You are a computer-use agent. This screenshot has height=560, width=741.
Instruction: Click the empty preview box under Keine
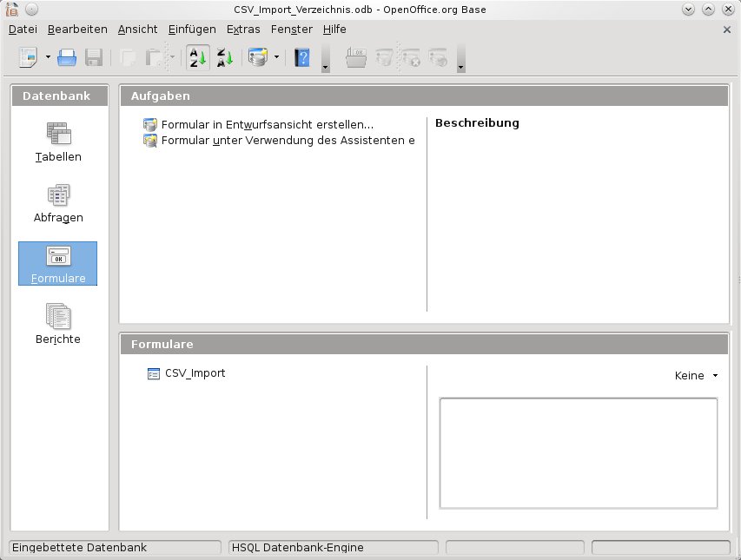click(x=578, y=452)
